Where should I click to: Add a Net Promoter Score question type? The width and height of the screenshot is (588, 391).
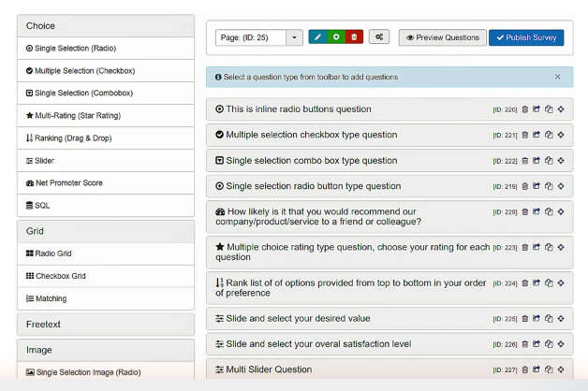pyautogui.click(x=106, y=183)
